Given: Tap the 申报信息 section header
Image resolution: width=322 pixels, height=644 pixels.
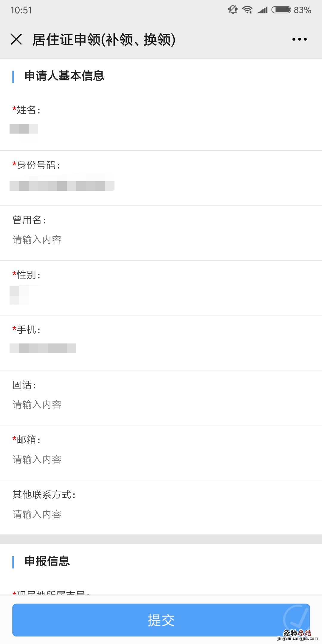Looking at the screenshot, I should pos(47,561).
